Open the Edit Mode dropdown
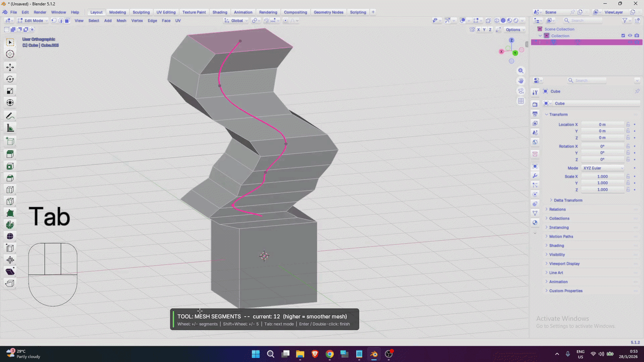The image size is (644, 362). pyautogui.click(x=33, y=21)
